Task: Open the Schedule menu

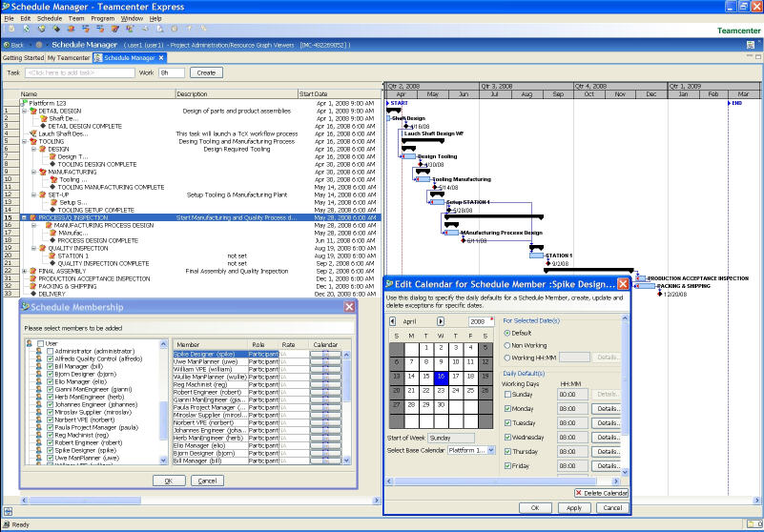Action: tap(50, 18)
